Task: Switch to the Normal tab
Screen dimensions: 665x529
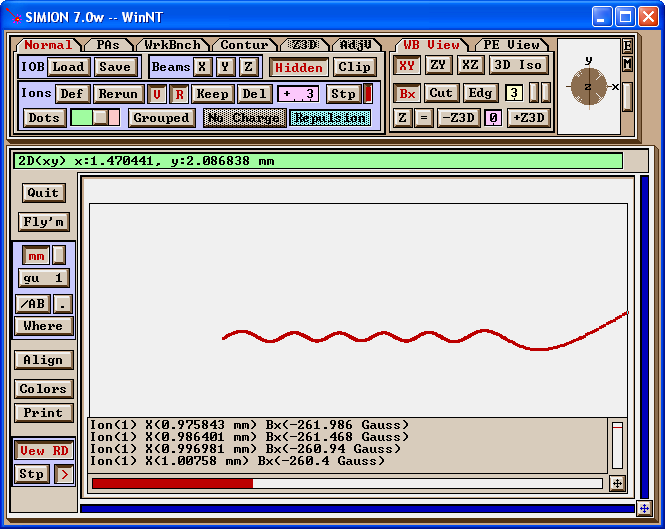Action: pos(48,45)
